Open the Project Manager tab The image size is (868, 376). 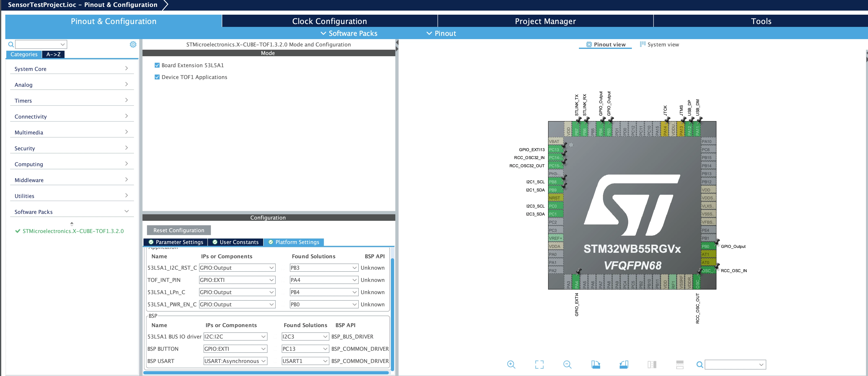coord(546,21)
